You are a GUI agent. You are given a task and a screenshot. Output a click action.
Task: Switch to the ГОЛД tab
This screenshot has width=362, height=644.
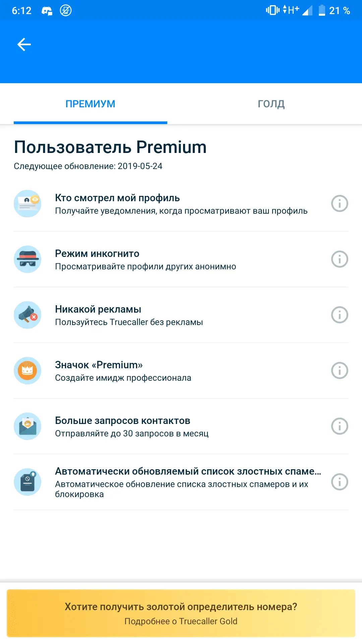pos(271,104)
